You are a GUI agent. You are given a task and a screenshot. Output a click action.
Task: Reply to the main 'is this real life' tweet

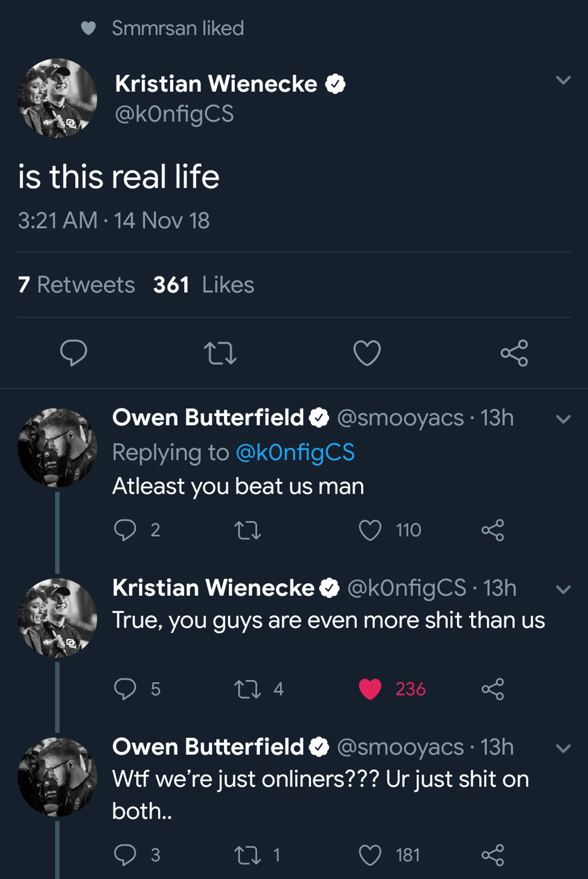(x=73, y=353)
